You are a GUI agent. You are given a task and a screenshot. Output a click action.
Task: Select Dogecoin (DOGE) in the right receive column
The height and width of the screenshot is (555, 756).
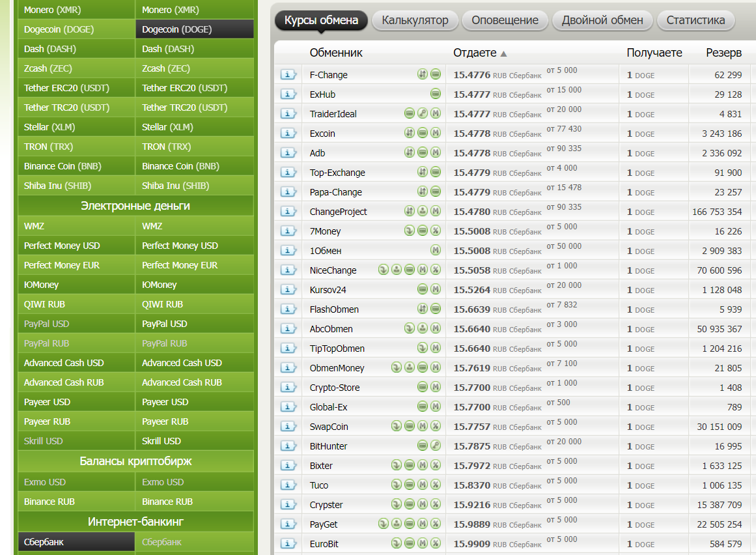click(x=195, y=29)
